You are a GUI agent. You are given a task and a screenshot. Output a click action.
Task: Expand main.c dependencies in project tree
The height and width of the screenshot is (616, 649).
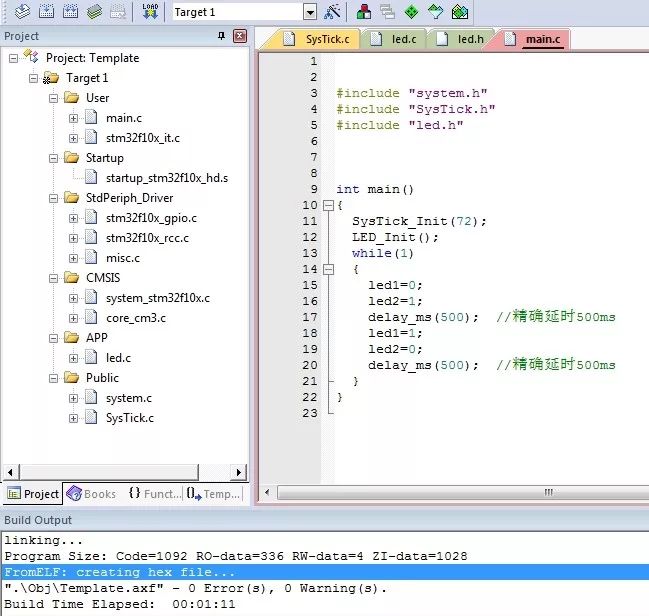pos(73,118)
